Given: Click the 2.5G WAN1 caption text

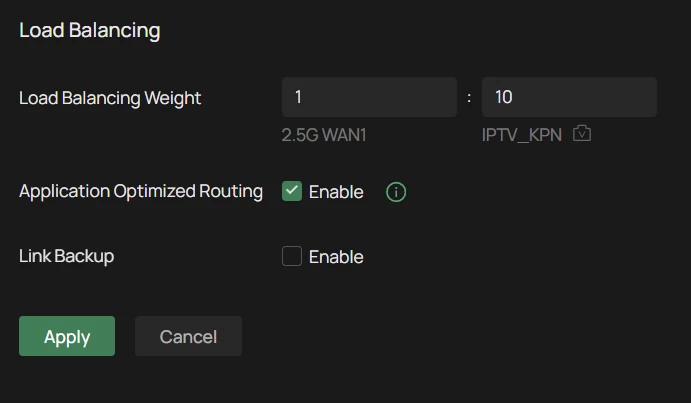Looking at the screenshot, I should point(324,133).
